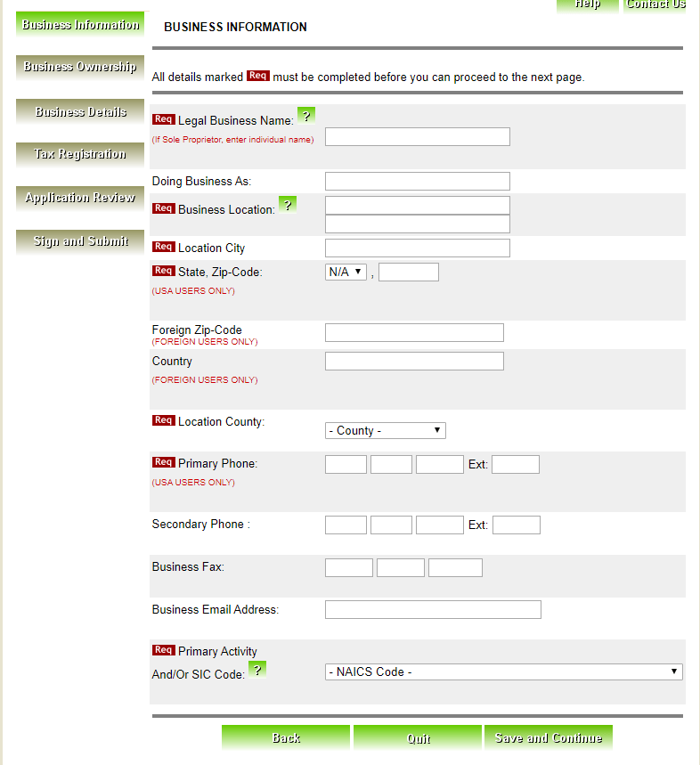The width and height of the screenshot is (700, 765).
Task: Click the Location County label
Action: [x=221, y=421]
